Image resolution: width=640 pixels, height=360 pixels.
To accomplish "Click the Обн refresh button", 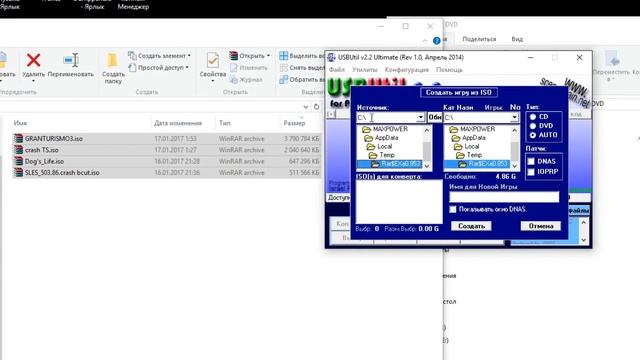I will click(435, 117).
